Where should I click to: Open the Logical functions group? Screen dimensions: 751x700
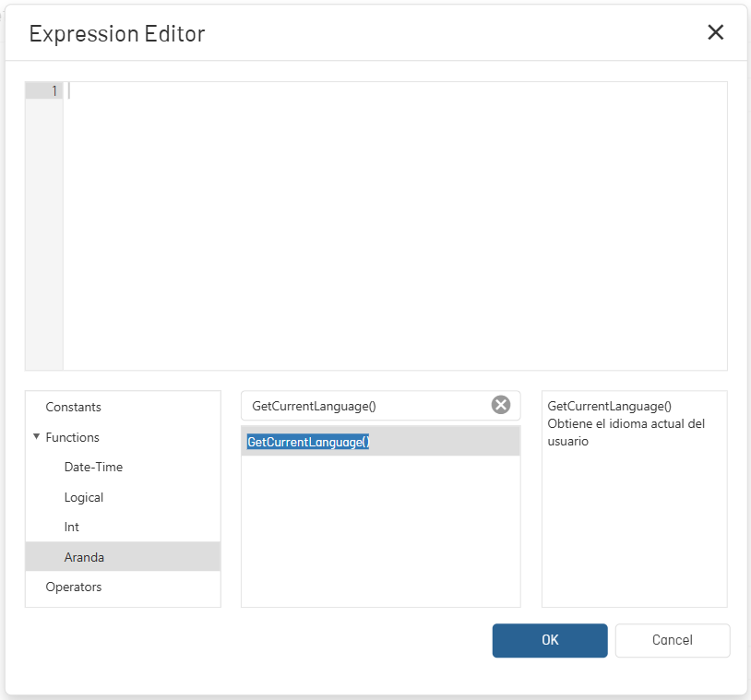point(84,497)
